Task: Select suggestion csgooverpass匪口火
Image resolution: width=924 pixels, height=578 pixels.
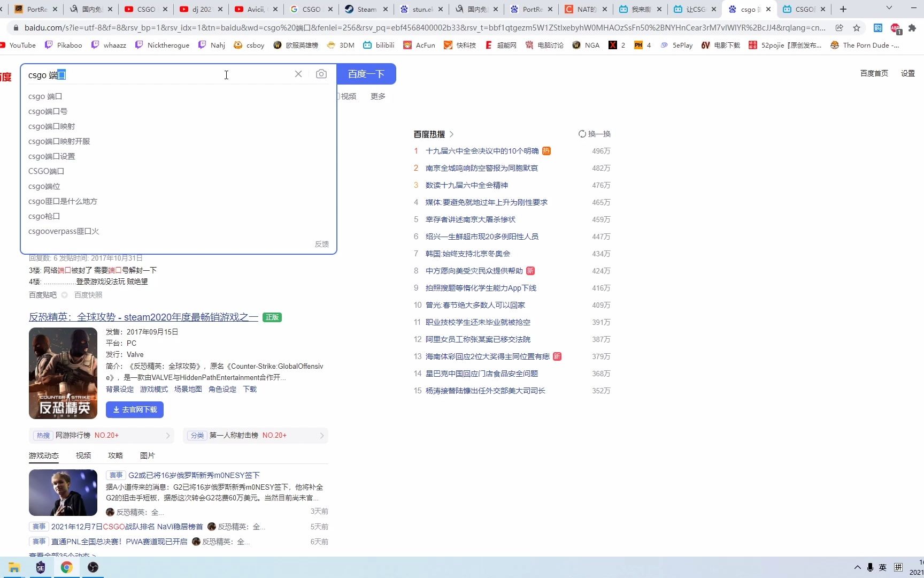Action: (x=64, y=231)
